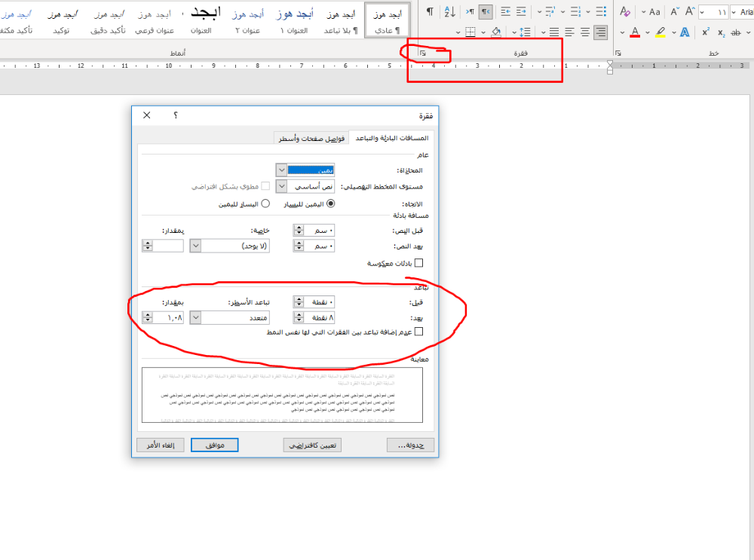
Task: Set right-to-left text direction in the ribbon
Action: 485,11
